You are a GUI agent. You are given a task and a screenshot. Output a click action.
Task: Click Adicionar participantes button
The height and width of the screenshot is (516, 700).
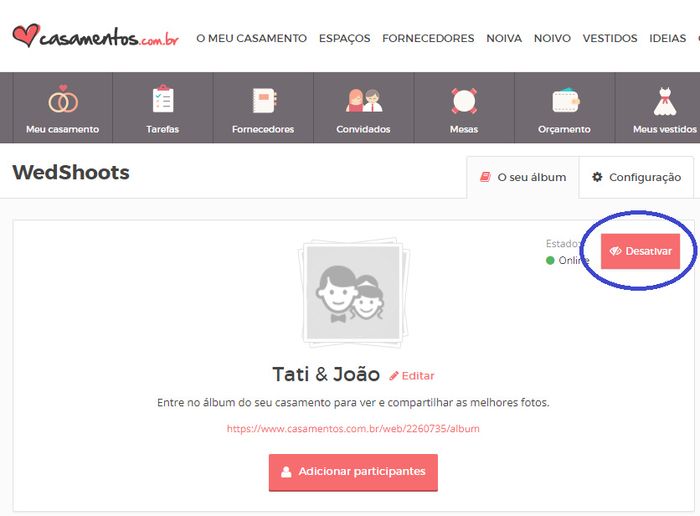[353, 472]
